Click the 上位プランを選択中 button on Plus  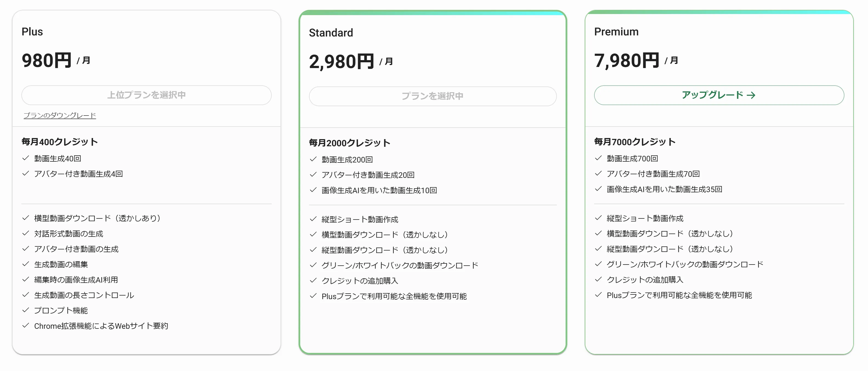coord(146,95)
